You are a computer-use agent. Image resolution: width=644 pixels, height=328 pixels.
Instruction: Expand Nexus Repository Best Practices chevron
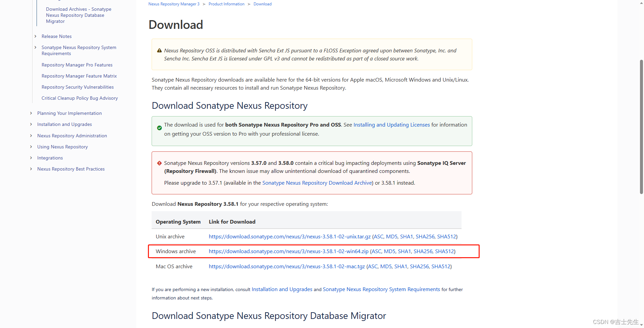point(31,169)
